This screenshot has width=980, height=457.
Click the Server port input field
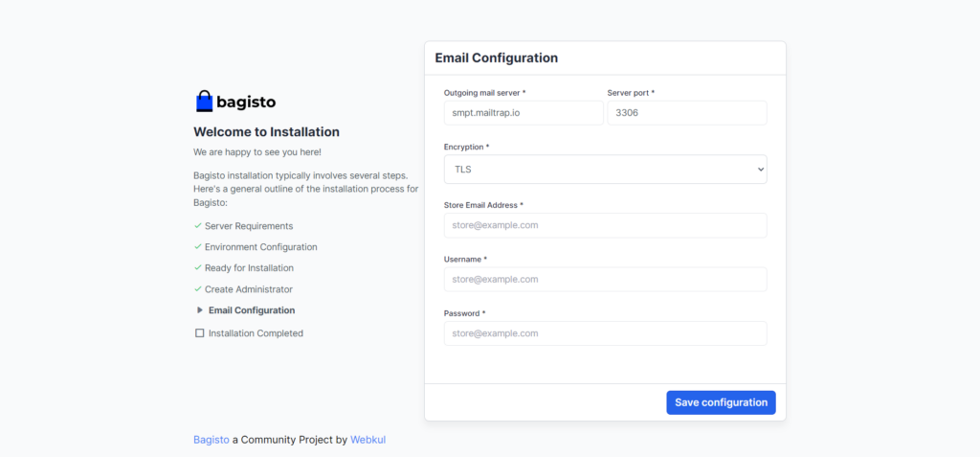(x=686, y=113)
